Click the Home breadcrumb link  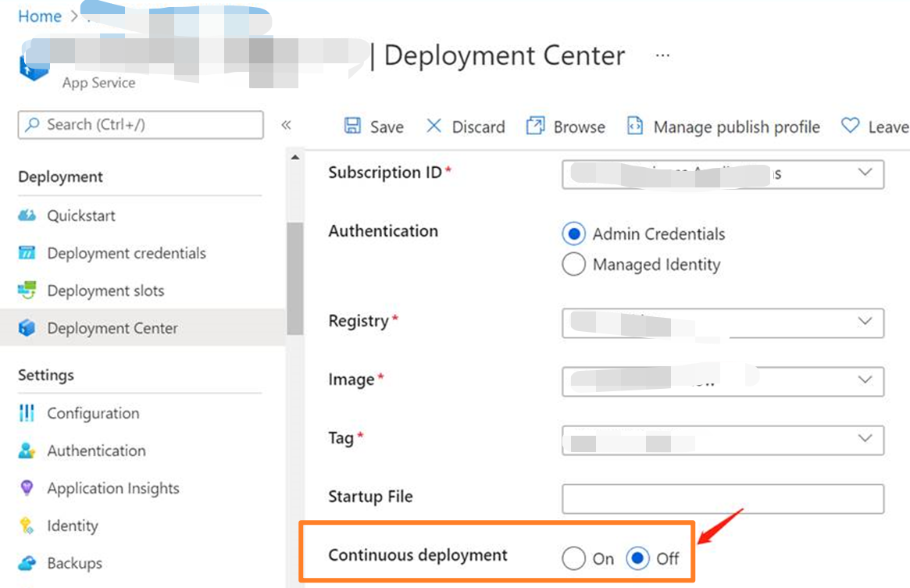[x=40, y=16]
